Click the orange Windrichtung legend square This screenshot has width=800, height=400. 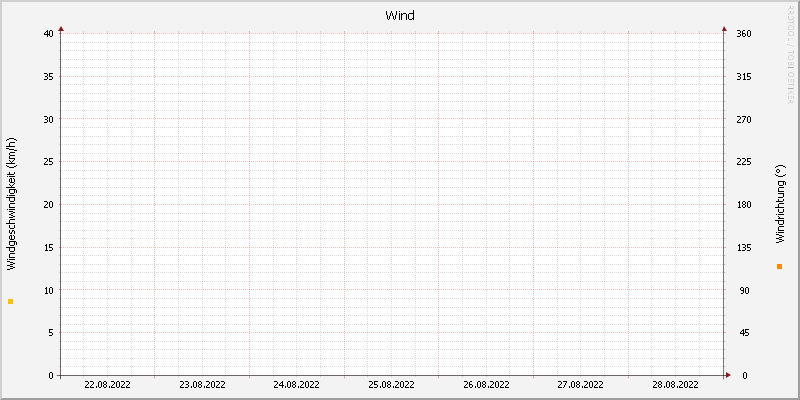(779, 266)
